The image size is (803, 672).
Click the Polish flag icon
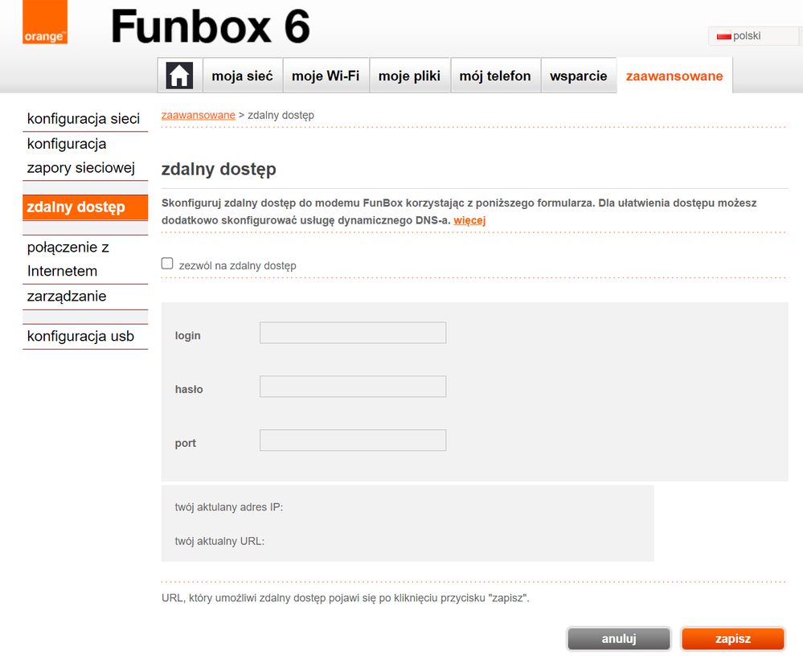coord(723,36)
